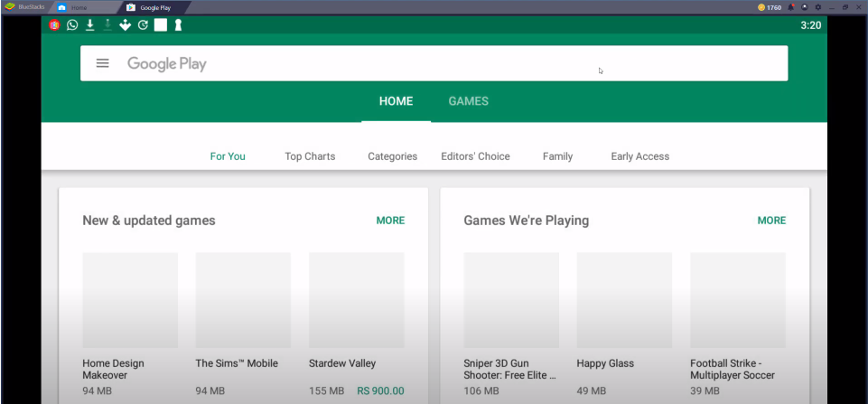The height and width of the screenshot is (404, 868).
Task: Open the Football Strike thumbnail
Action: 738,300
